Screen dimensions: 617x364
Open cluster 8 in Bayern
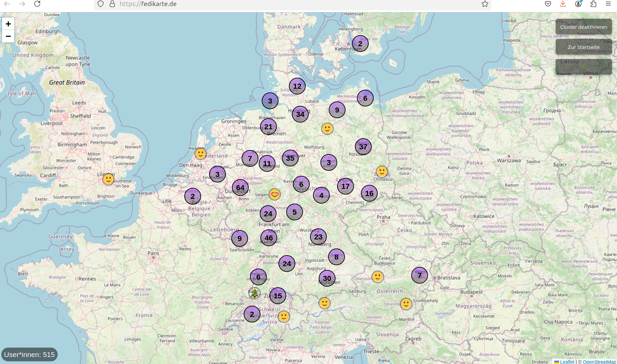(336, 257)
